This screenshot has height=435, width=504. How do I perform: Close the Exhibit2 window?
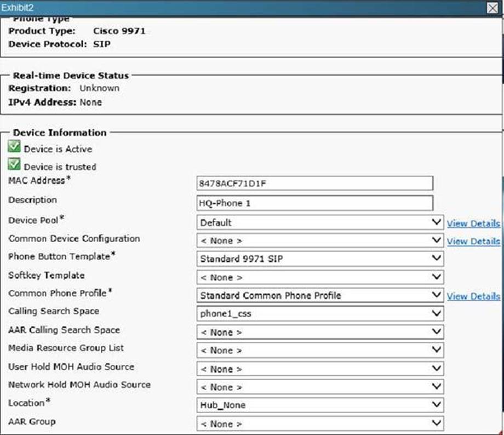click(492, 8)
